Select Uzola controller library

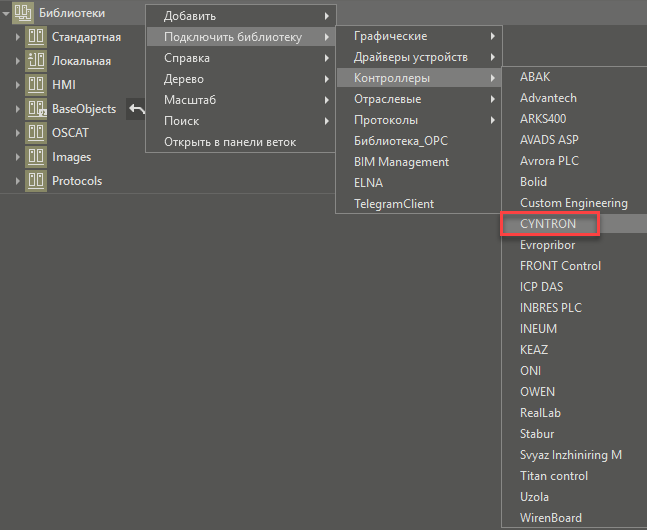[574, 497]
